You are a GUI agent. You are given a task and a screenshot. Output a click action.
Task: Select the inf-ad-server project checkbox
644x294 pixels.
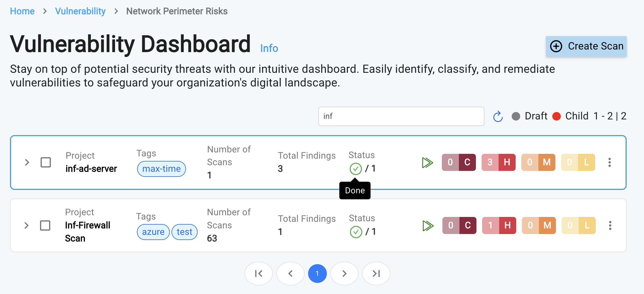46,162
